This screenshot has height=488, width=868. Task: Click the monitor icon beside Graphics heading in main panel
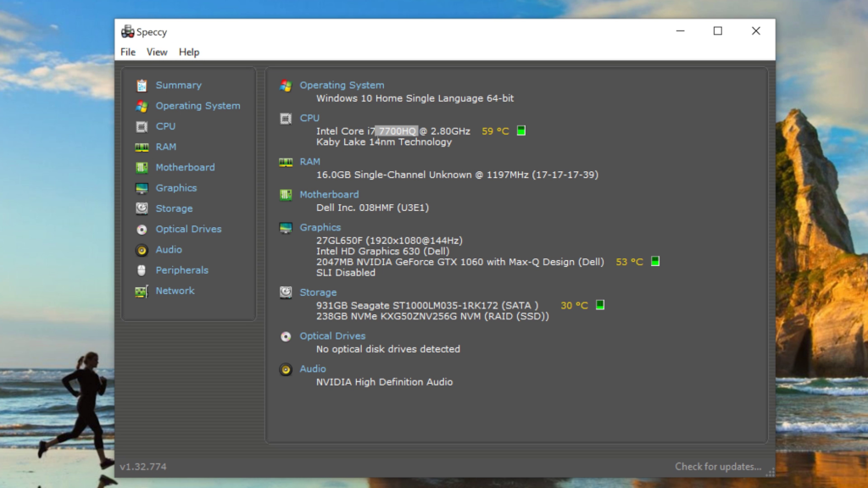286,228
